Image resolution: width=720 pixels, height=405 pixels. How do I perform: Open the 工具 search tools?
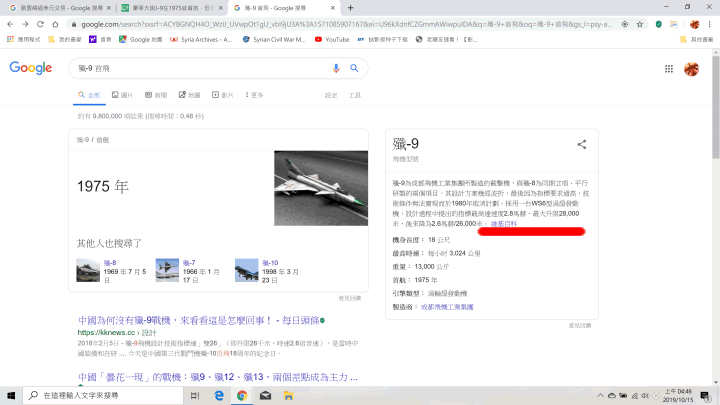click(x=354, y=95)
